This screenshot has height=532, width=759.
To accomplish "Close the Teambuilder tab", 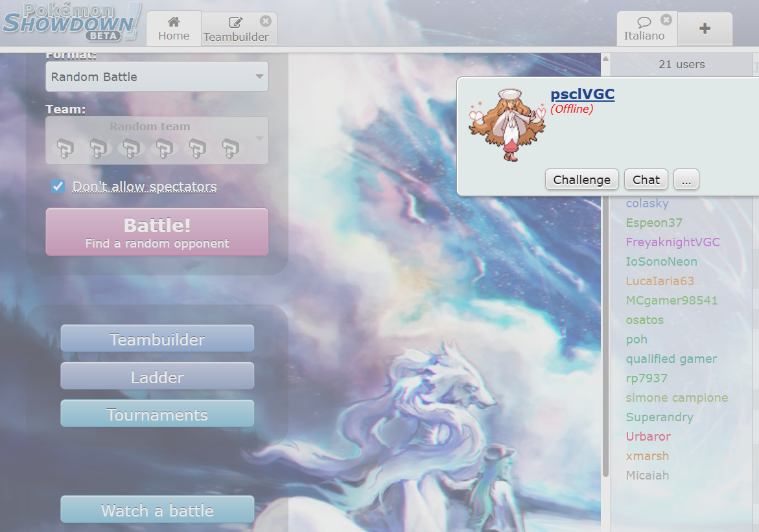I will pos(265,21).
